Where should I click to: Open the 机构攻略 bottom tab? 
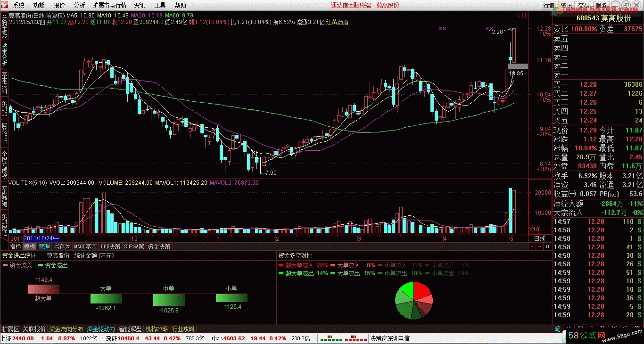click(157, 329)
